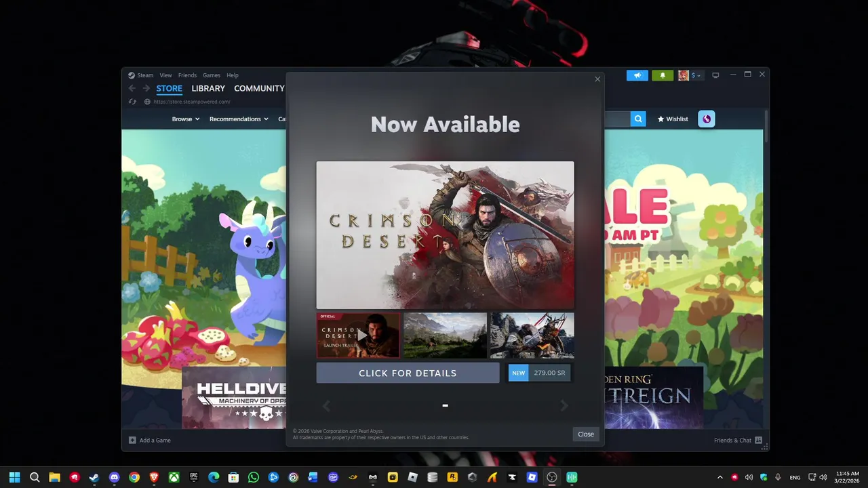868x488 pixels.
Task: Click the Steam taskbar icon
Action: (94, 477)
